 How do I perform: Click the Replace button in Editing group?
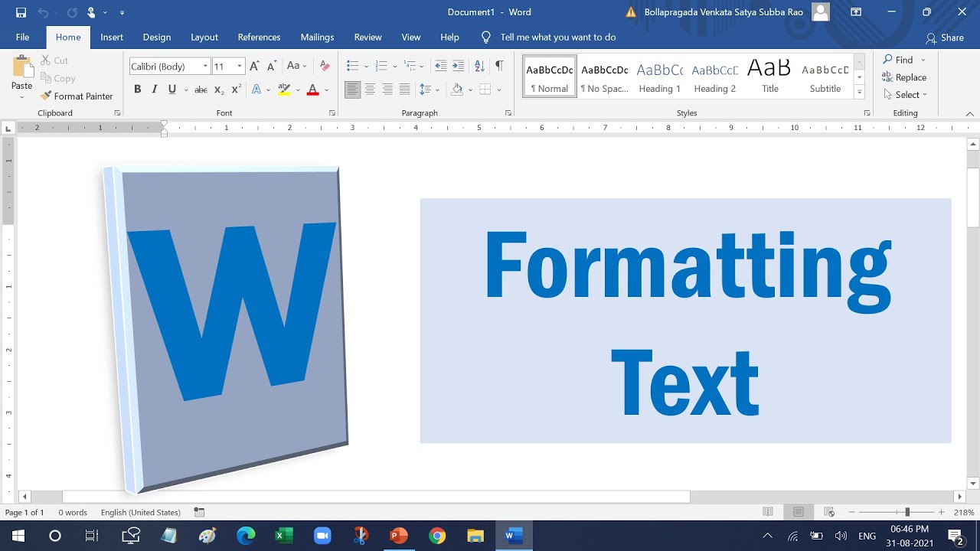coord(904,77)
